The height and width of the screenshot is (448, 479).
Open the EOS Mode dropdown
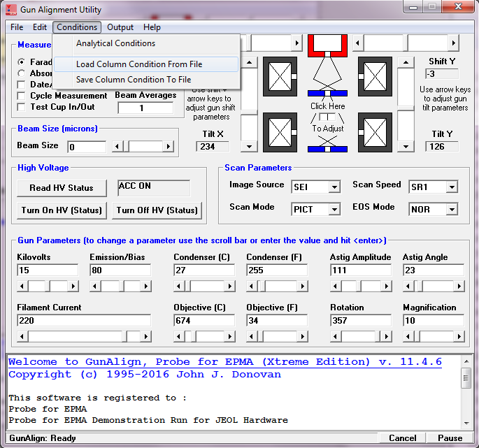click(451, 209)
